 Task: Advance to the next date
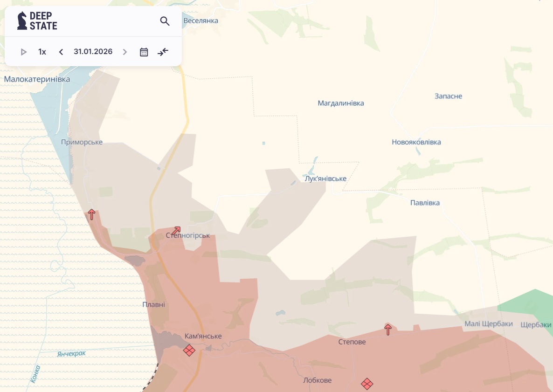click(124, 52)
